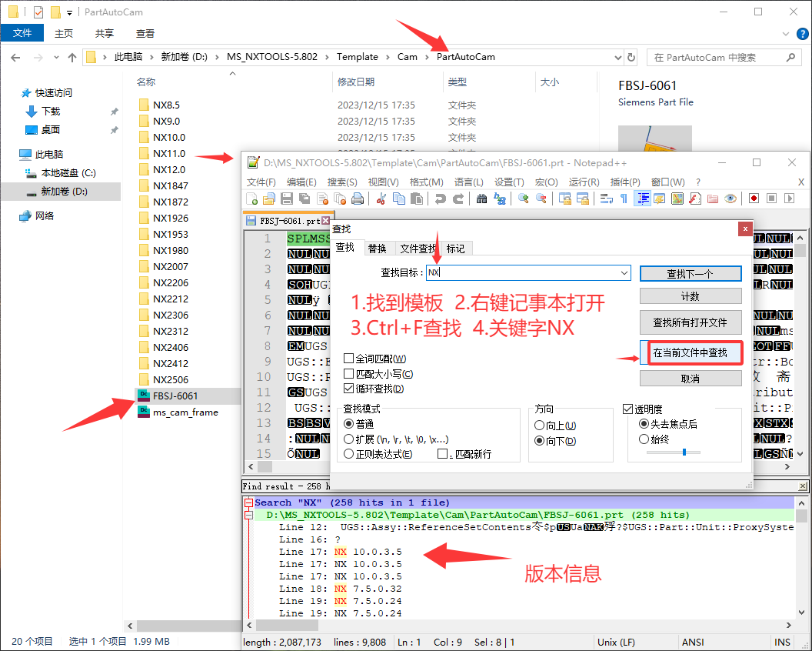Click the Copy icon in Notepad++ toolbar
812x651 pixels.
point(399,199)
